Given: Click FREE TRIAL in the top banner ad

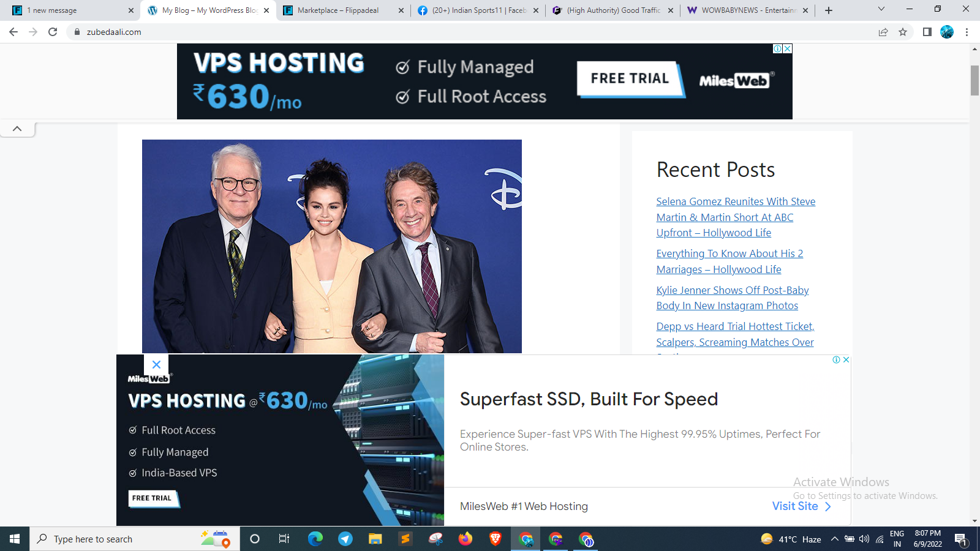Looking at the screenshot, I should 630,78.
